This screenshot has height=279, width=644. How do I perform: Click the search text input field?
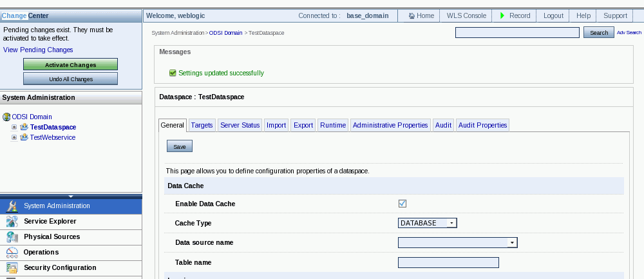pyautogui.click(x=517, y=32)
